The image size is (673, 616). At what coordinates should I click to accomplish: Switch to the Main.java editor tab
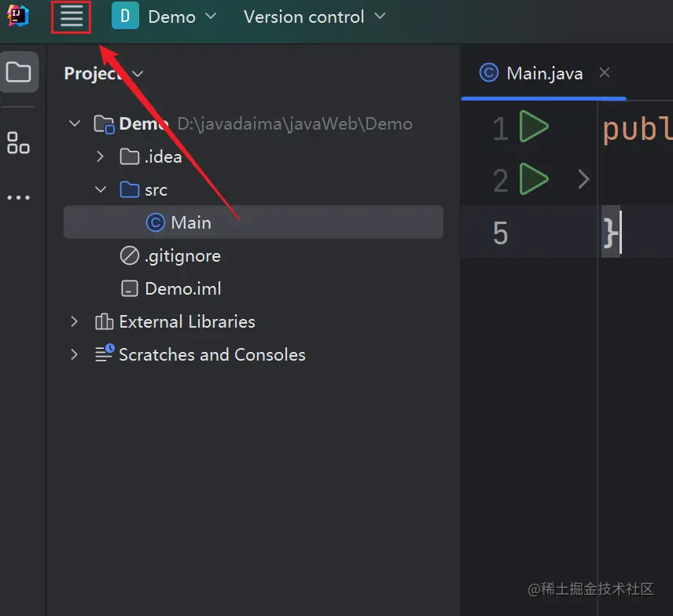pos(544,73)
